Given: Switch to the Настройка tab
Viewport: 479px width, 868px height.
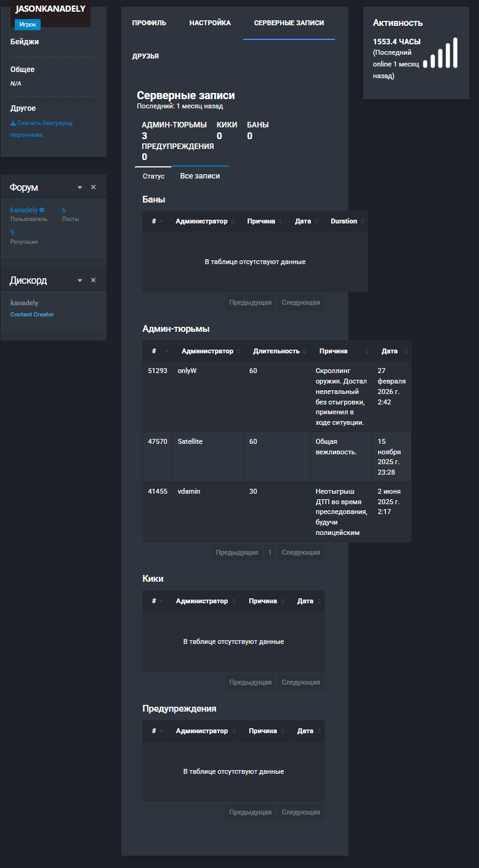Looking at the screenshot, I should coord(210,23).
